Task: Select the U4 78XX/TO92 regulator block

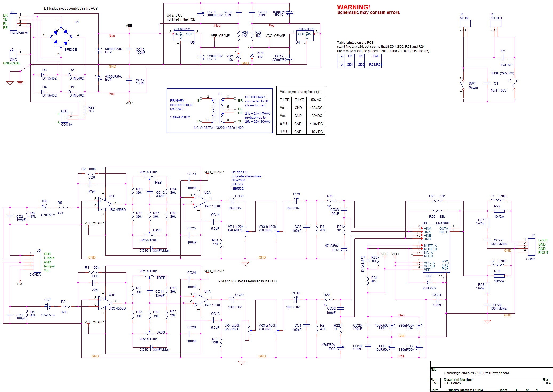Action: 305,36
